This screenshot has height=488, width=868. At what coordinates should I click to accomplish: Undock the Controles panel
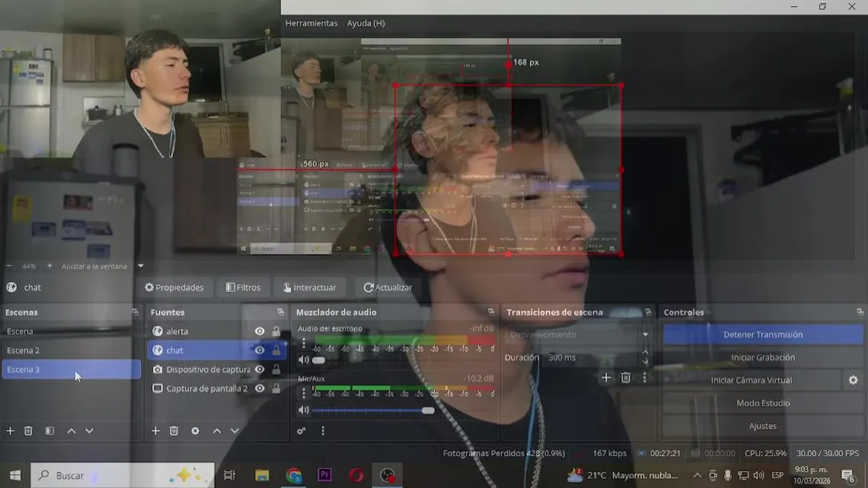(860, 312)
